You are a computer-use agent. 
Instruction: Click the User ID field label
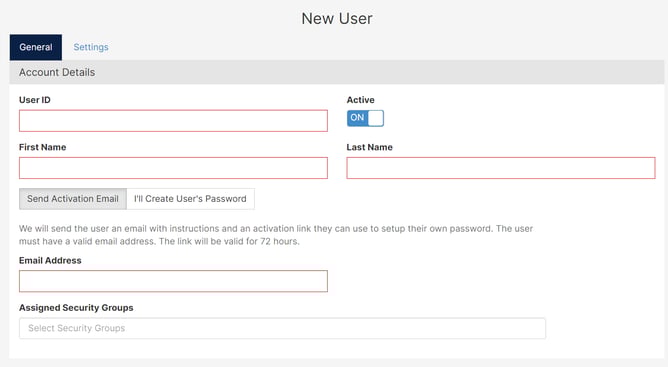tap(35, 100)
